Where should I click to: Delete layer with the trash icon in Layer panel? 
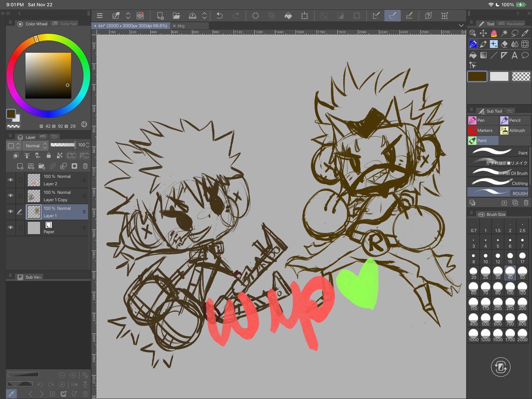[85, 166]
